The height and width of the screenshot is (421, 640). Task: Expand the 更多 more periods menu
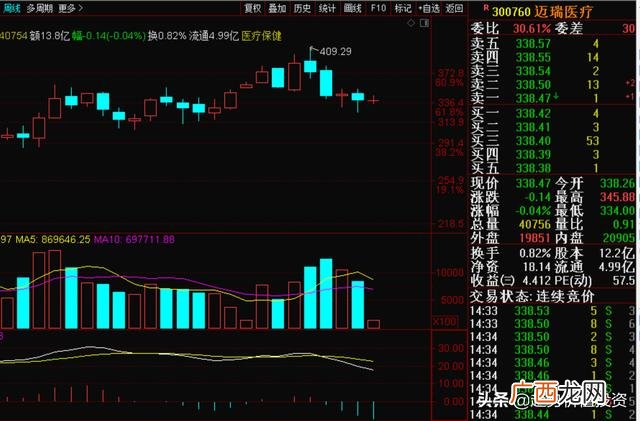pos(70,8)
